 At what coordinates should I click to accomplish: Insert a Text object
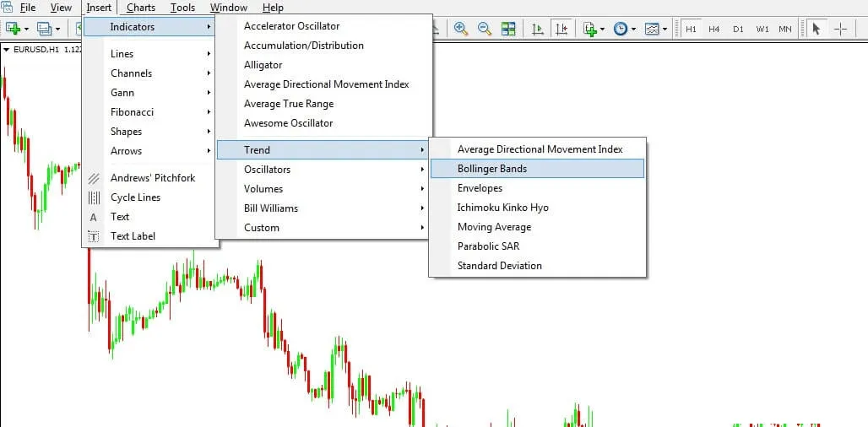click(x=149, y=216)
